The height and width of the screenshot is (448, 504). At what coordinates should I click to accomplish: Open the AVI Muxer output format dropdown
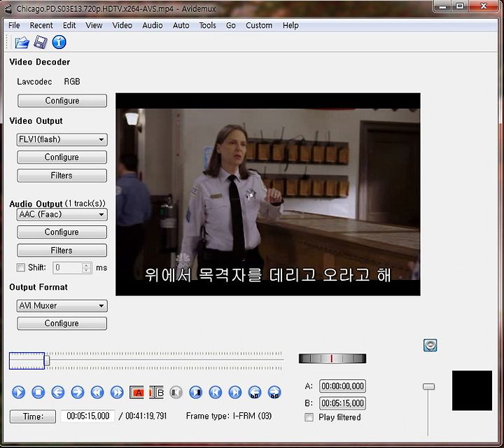tap(62, 306)
